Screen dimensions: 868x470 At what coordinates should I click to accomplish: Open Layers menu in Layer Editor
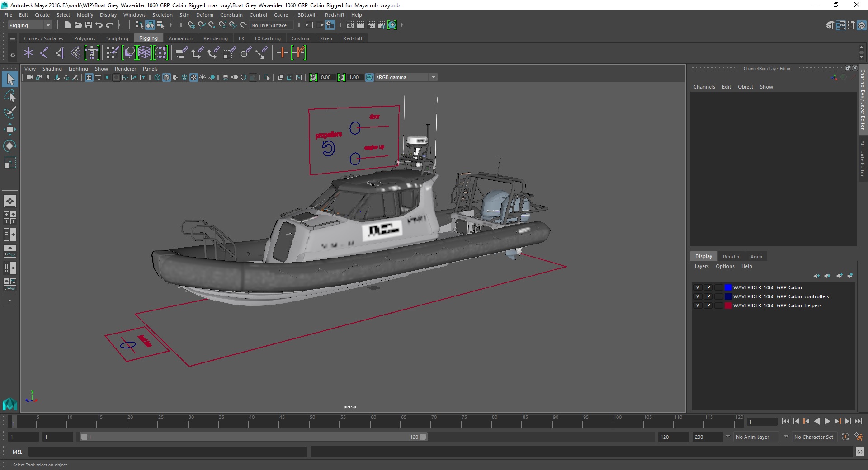702,266
